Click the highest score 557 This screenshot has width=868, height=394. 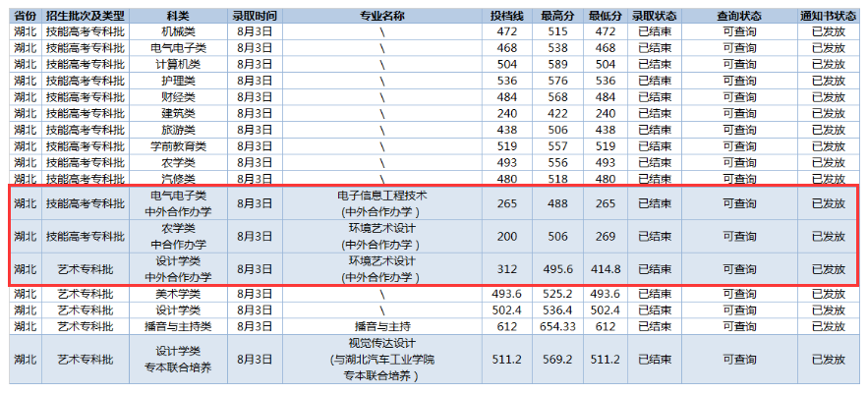tap(557, 146)
